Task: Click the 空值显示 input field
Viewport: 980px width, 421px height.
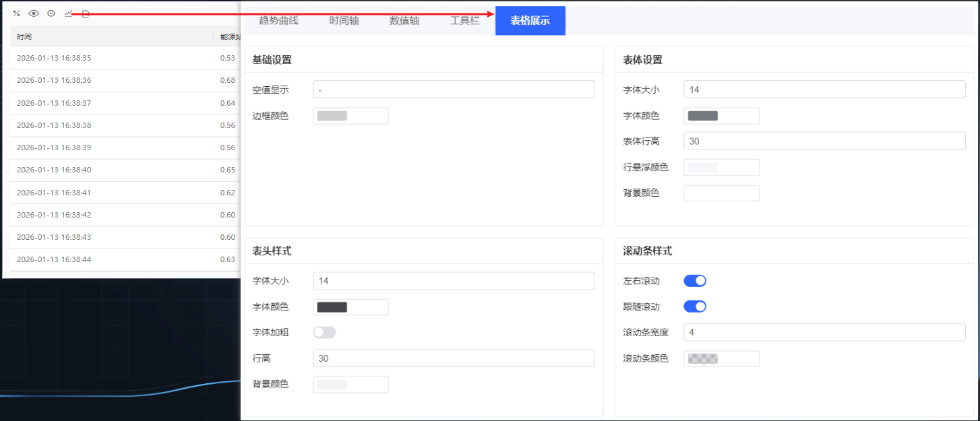Action: tap(454, 90)
